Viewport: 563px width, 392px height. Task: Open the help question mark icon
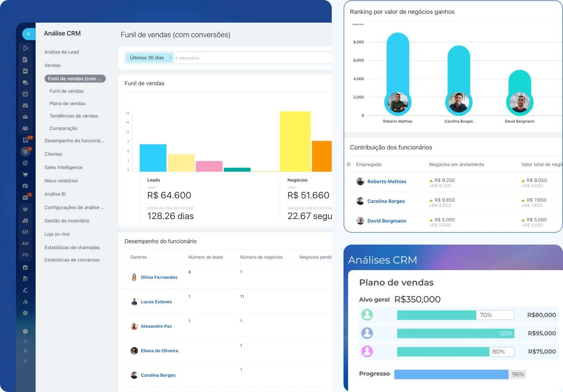pyautogui.click(x=25, y=331)
